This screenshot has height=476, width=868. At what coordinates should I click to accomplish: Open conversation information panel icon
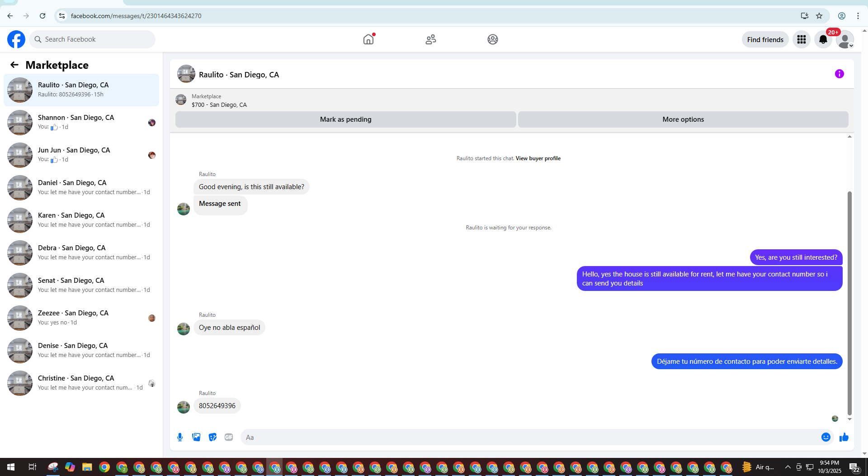coord(840,74)
